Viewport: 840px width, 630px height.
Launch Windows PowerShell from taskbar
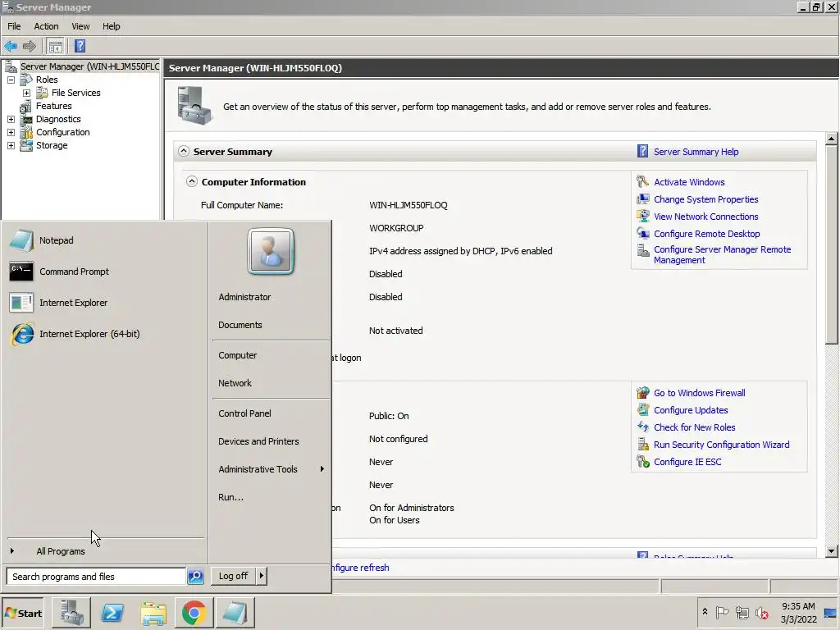point(112,613)
